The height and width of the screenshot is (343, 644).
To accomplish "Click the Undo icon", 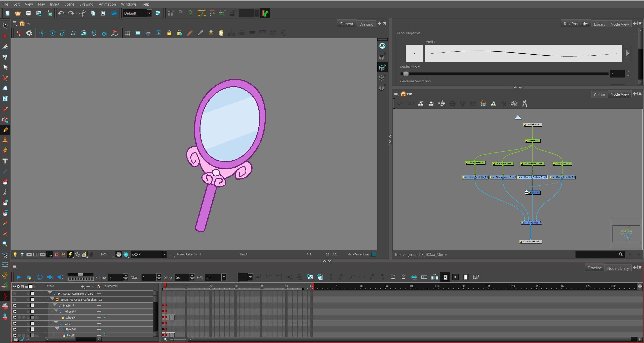I will pyautogui.click(x=61, y=13).
